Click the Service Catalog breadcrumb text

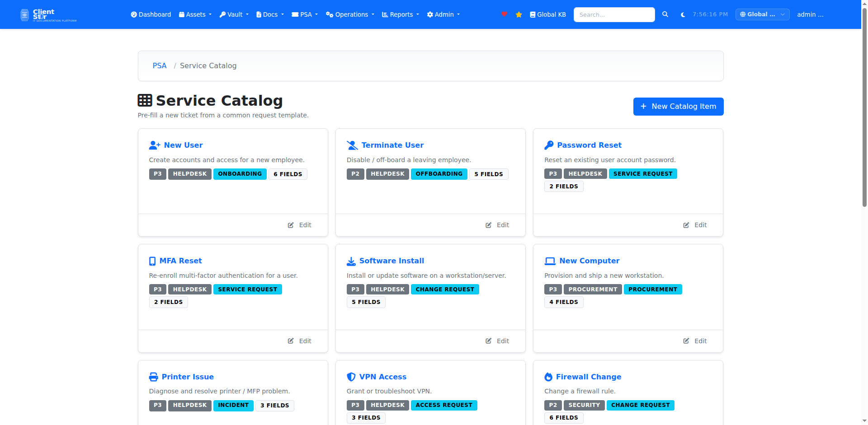tap(208, 65)
